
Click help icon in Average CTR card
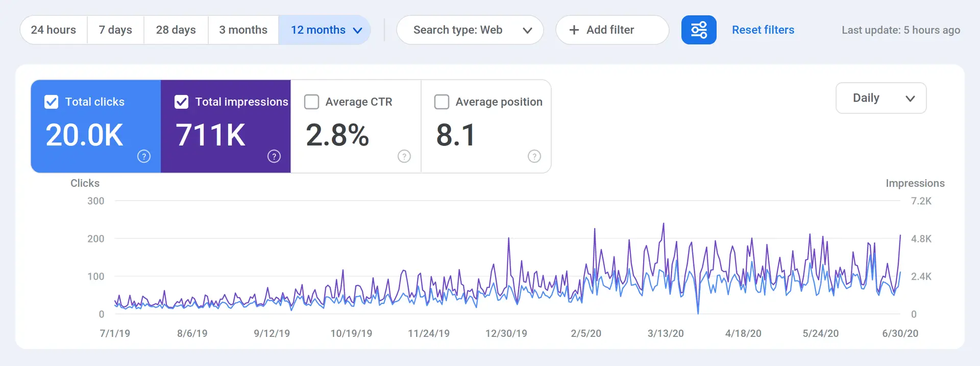pos(404,156)
